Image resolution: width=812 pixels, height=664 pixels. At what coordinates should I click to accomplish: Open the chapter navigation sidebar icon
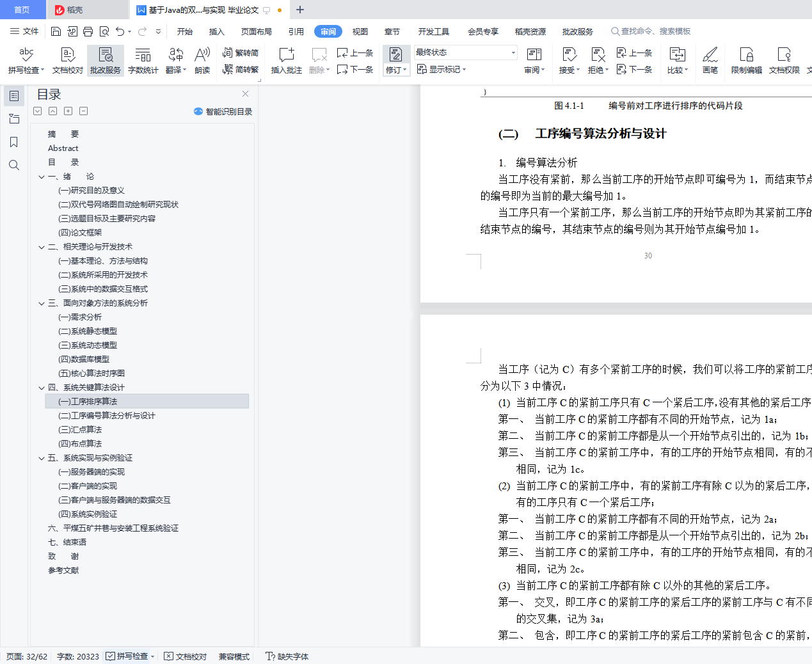coord(14,119)
